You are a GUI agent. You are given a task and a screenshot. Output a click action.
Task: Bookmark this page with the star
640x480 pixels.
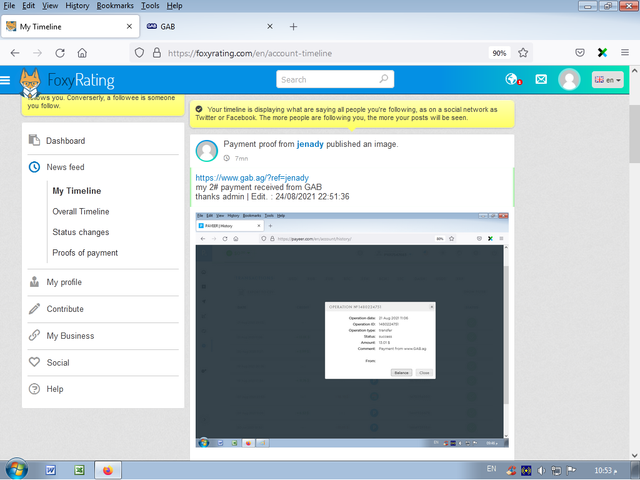523,53
